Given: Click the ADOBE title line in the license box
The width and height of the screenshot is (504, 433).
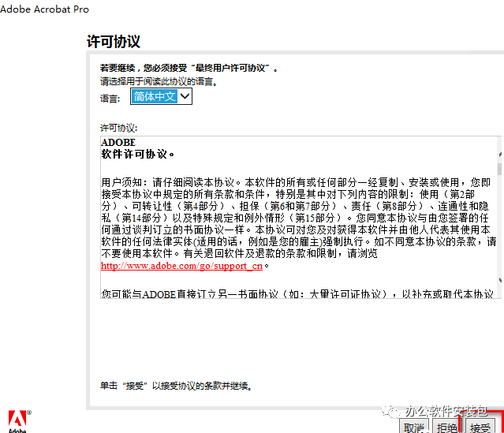Looking at the screenshot, I should [118, 142].
